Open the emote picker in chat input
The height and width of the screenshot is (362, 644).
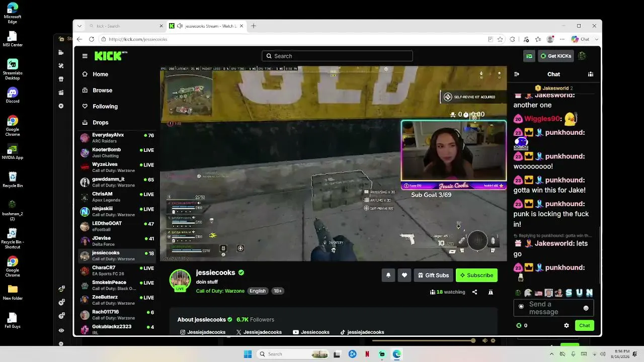pos(586,308)
